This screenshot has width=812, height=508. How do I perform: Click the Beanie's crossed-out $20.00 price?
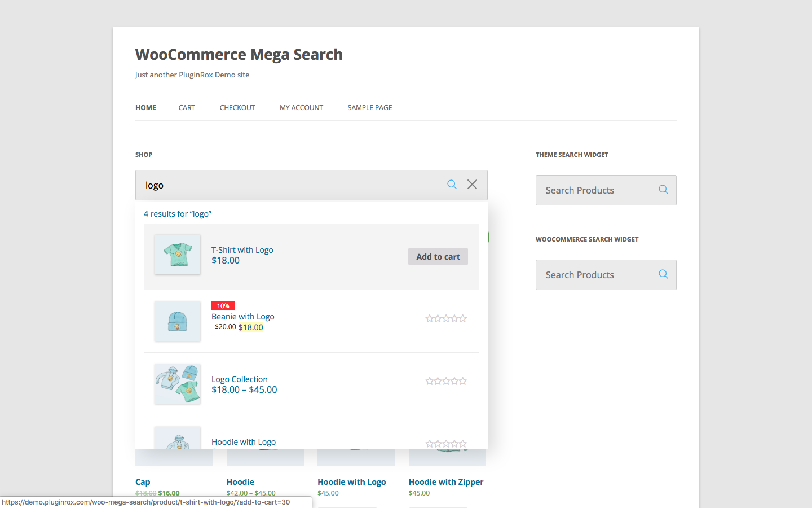pyautogui.click(x=226, y=327)
